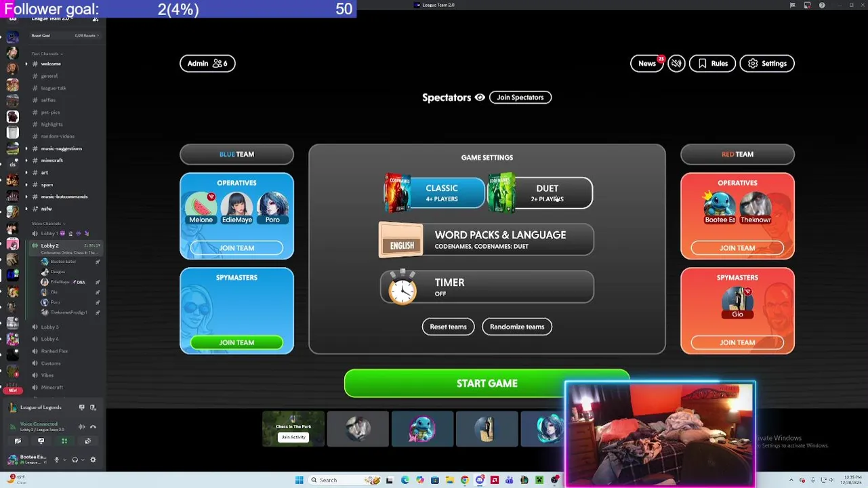Click Gio spymaster avatar on red team
The width and height of the screenshot is (868, 488).
coord(737,301)
